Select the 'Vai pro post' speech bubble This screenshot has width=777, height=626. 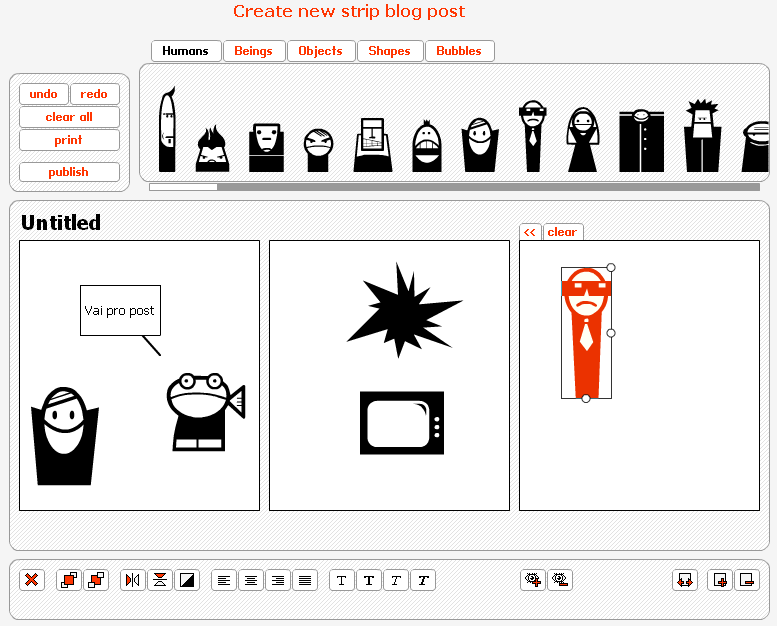point(120,311)
